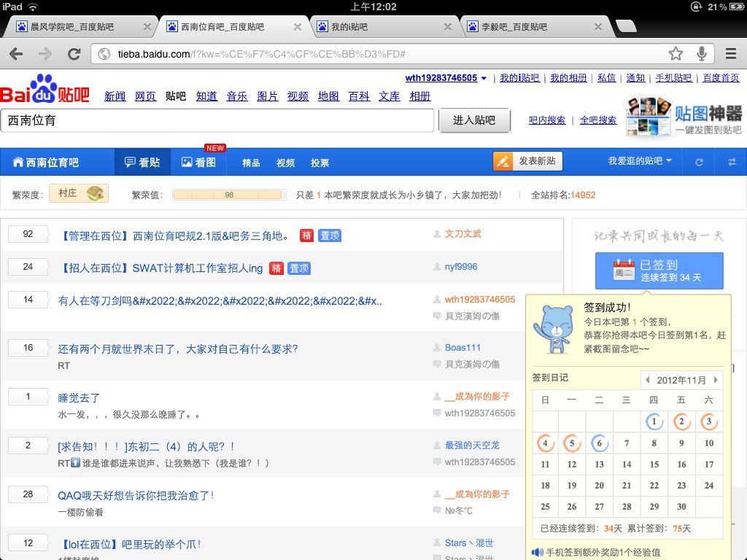This screenshot has width=747, height=560.
Task: Click the 村庄 prosperity level badge
Action: pos(79,193)
